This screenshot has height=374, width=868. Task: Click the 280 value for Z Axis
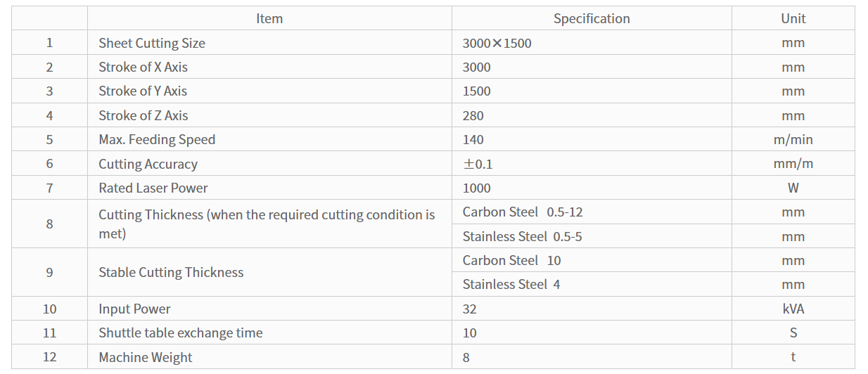pos(473,116)
